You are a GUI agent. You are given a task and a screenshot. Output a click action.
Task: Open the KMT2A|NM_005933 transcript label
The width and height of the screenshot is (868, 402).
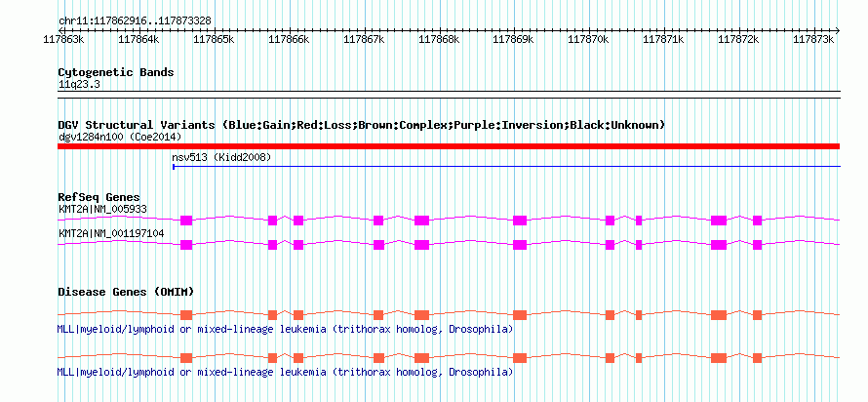102,209
